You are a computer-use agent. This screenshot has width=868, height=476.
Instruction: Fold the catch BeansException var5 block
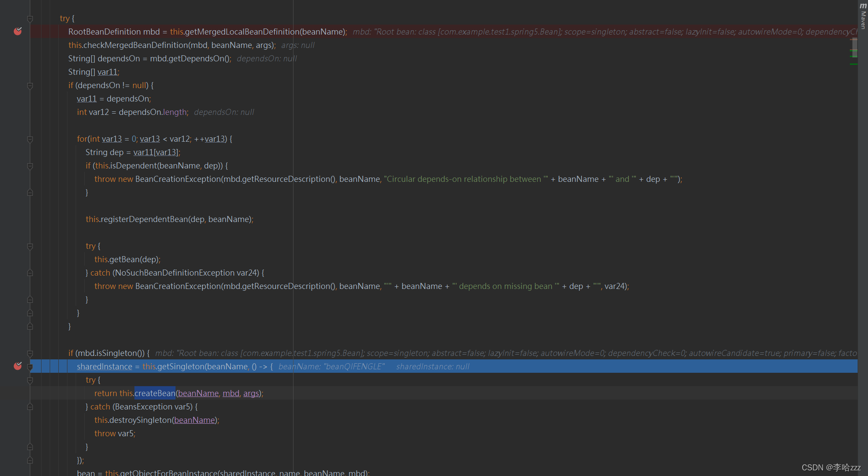pos(30,407)
